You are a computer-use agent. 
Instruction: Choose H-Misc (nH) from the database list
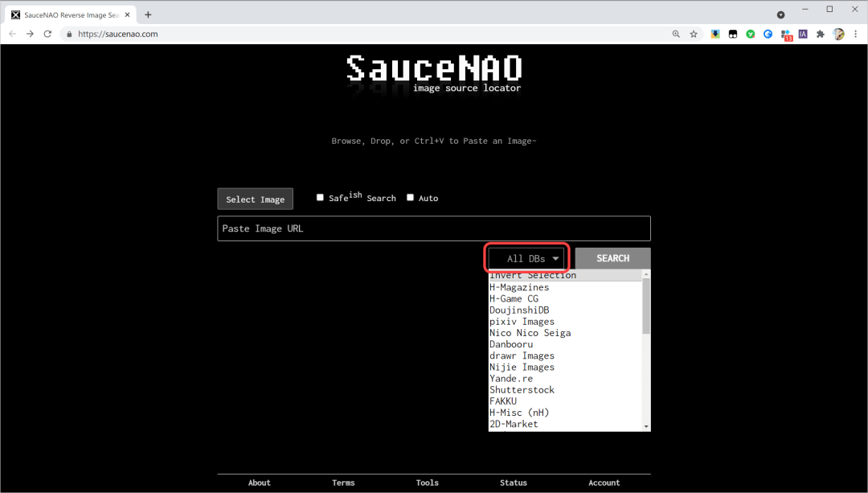point(565,412)
